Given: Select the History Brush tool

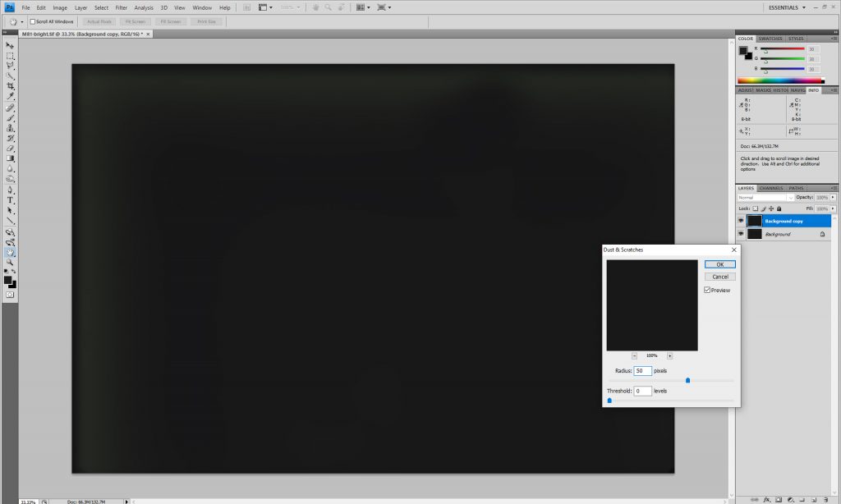Looking at the screenshot, I should (x=10, y=139).
